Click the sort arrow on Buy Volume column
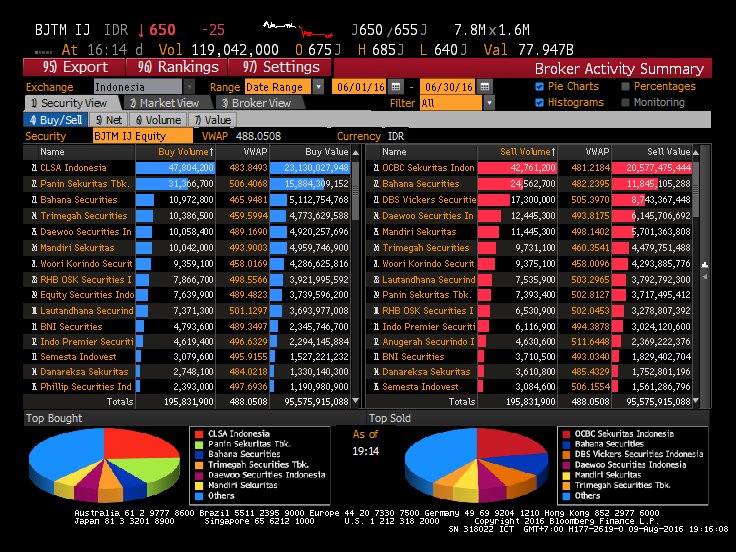 click(x=211, y=151)
